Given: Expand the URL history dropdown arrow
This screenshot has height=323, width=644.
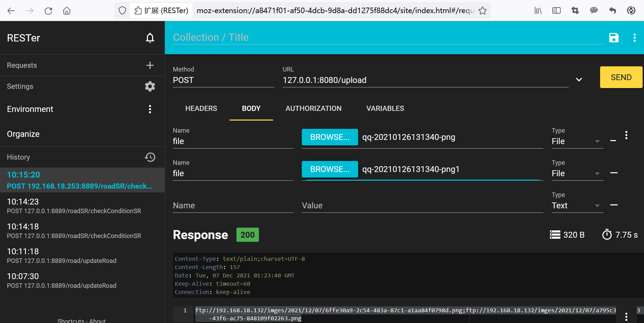Looking at the screenshot, I should (579, 80).
